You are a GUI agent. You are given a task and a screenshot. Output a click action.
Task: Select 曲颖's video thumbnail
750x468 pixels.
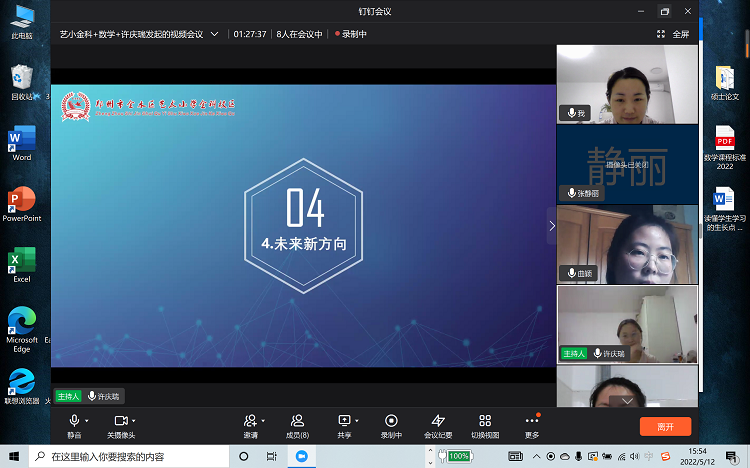[x=627, y=244]
